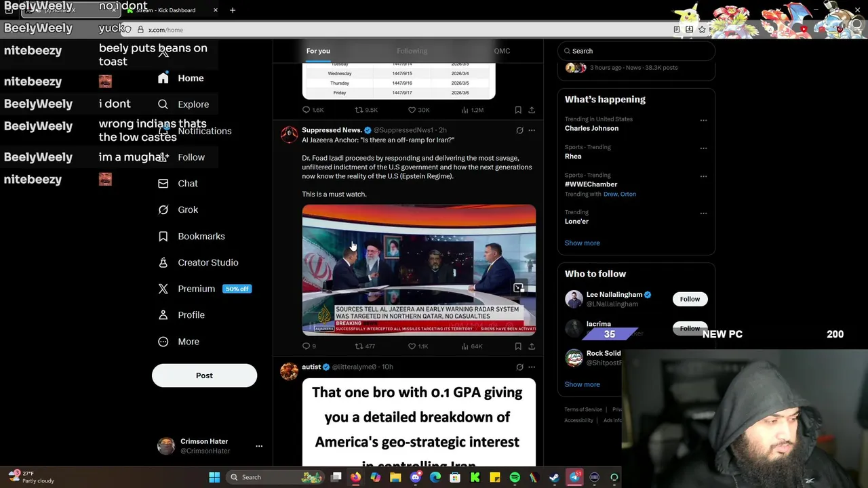Bookmark the Suppressed News post
The height and width of the screenshot is (488, 868).
click(518, 346)
